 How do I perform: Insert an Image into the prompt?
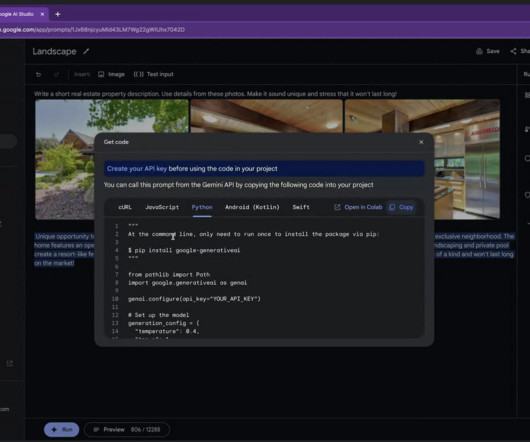tap(112, 74)
